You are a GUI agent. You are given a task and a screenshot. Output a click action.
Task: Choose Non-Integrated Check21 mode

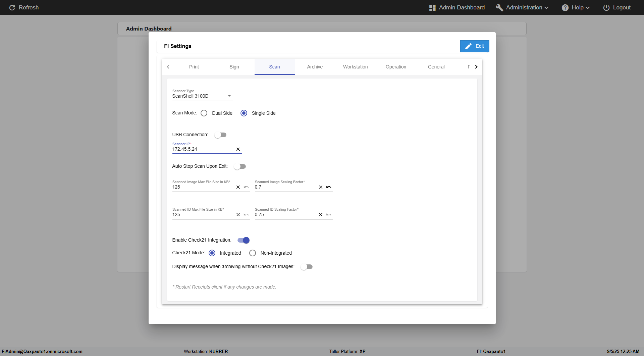253,253
